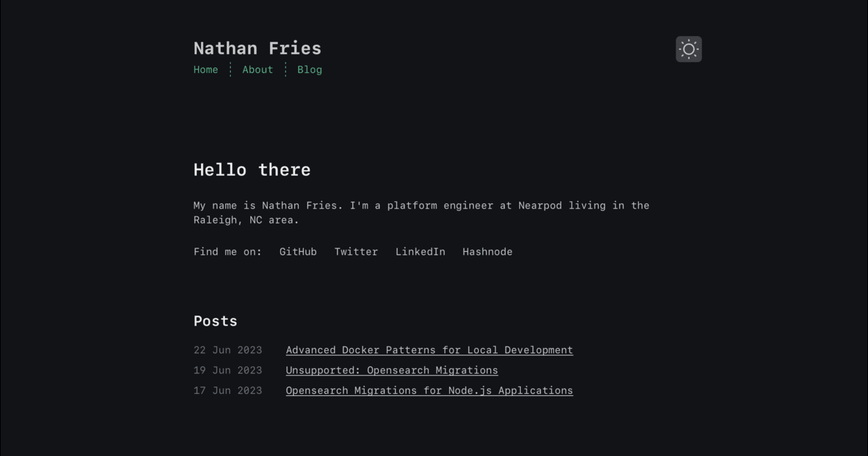Click the 17 Jun 2023 date label
This screenshot has height=456, width=868.
tap(228, 390)
